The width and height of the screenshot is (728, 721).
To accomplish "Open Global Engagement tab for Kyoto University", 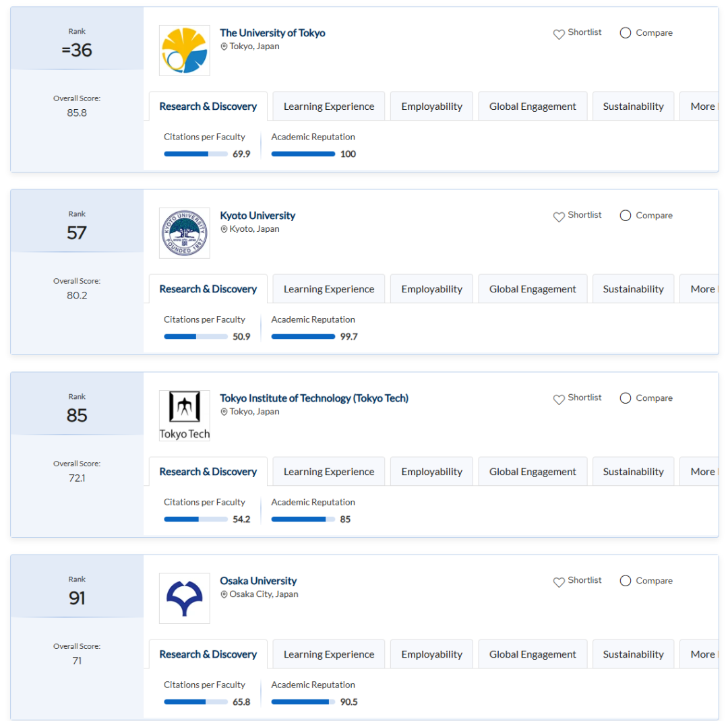I will [x=533, y=289].
